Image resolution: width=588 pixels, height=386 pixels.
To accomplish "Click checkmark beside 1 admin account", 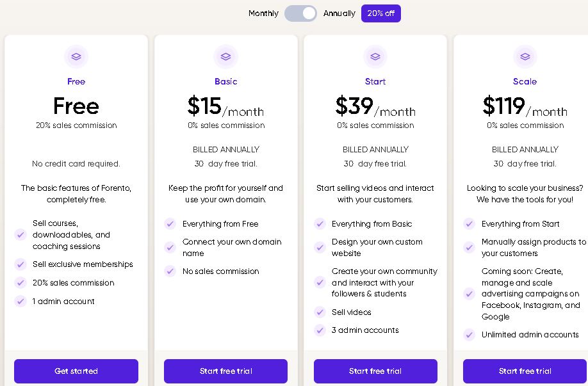I will pos(20,302).
